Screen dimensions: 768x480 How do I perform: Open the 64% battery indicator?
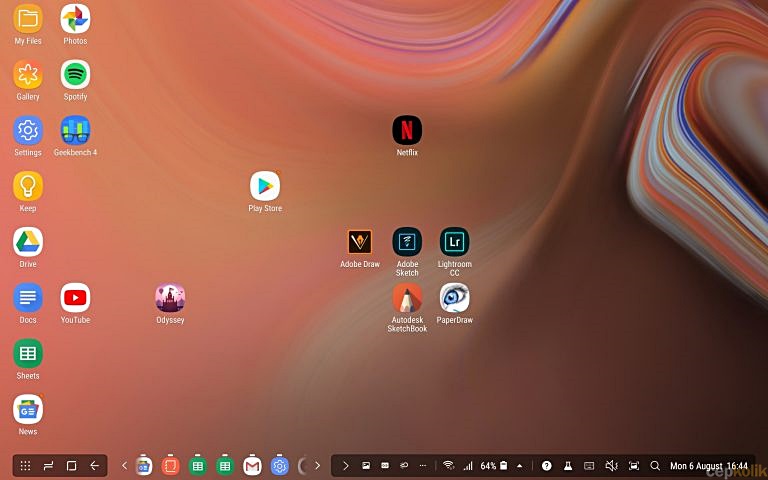coord(494,466)
